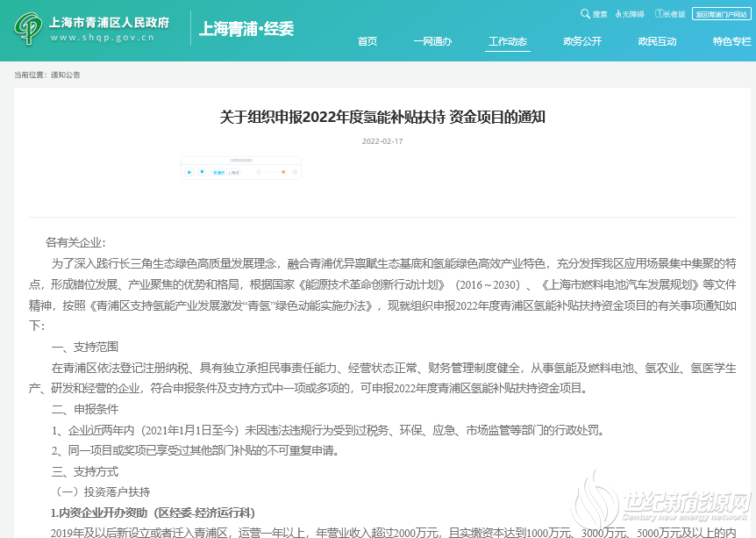Switch audio voice to 上海话
Image resolution: width=756 pixels, height=538 pixels.
233,173
